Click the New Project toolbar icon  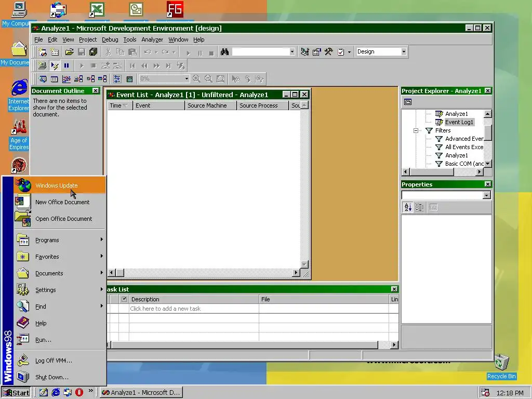(43, 52)
